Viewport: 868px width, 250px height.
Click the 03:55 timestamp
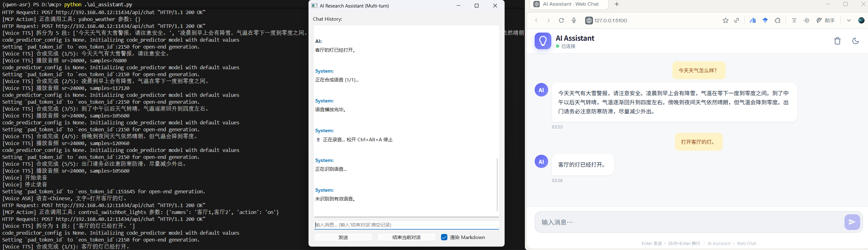[557, 127]
